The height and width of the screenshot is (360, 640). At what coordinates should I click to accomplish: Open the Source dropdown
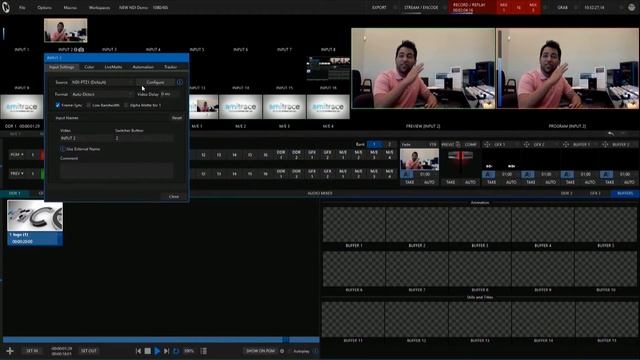click(x=102, y=82)
